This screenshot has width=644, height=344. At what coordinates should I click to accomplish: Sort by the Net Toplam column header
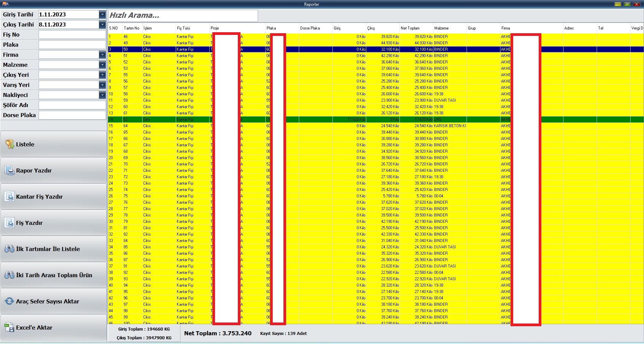click(x=410, y=28)
